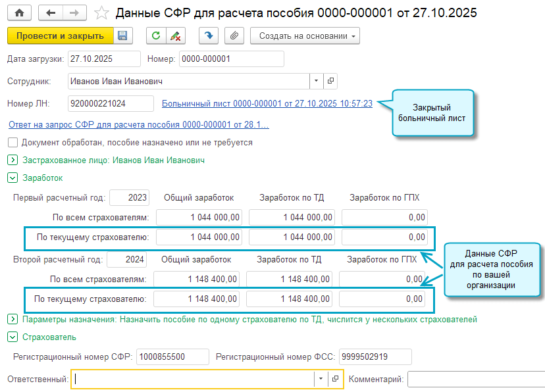Open the 'Создать на основании' menu
This screenshot has height=392, width=545.
[305, 36]
